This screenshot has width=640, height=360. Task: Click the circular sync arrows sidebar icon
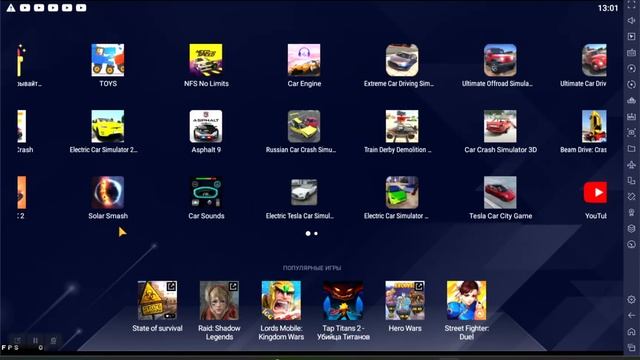coord(631,84)
